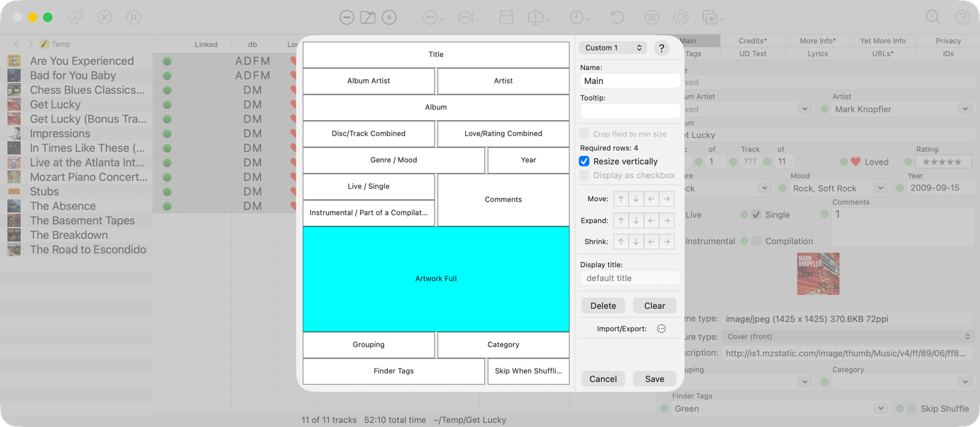Toggle the Skip Shuffle checkbox
The image size is (980, 427).
pos(911,409)
